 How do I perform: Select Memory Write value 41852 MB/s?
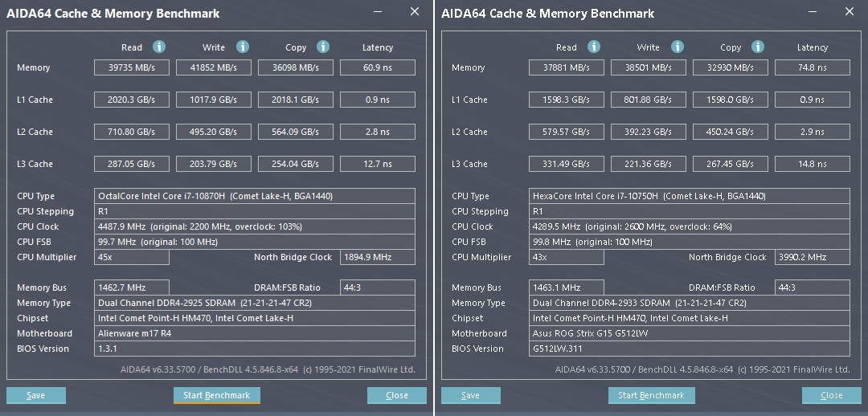pyautogui.click(x=214, y=67)
